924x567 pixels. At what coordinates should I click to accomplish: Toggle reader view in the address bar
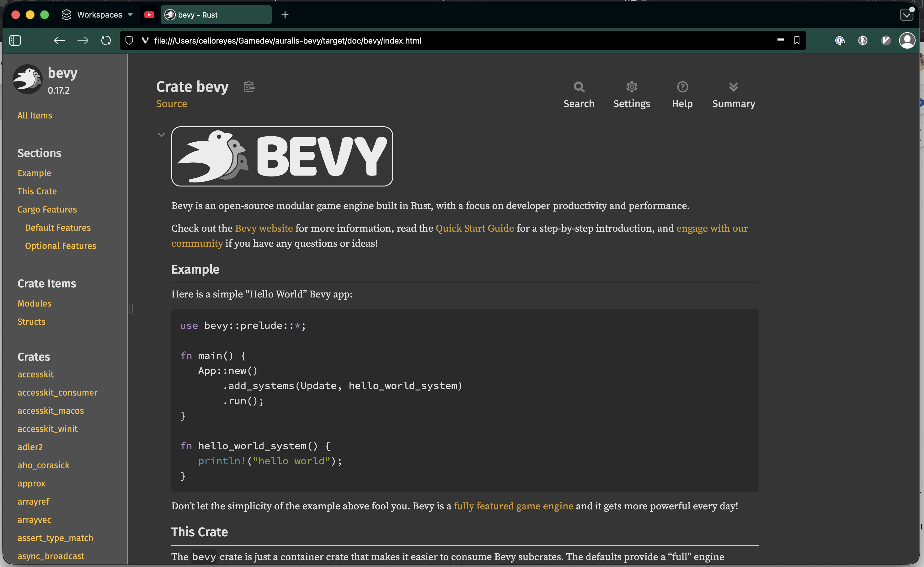coord(780,40)
